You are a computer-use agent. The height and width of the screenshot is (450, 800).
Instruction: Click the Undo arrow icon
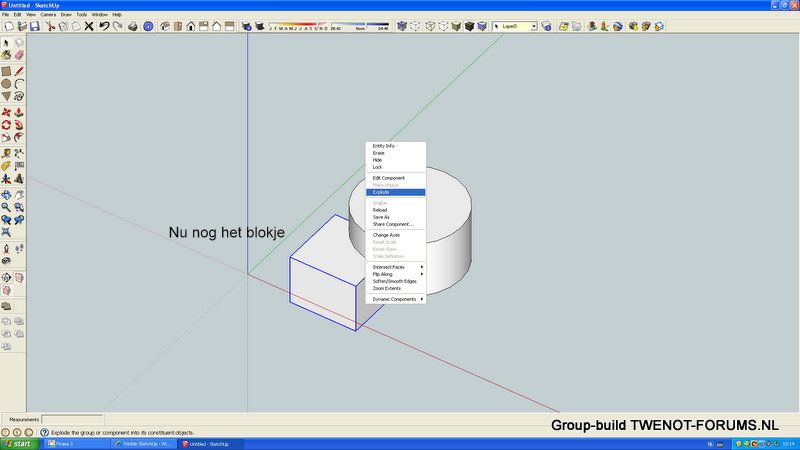tap(104, 26)
